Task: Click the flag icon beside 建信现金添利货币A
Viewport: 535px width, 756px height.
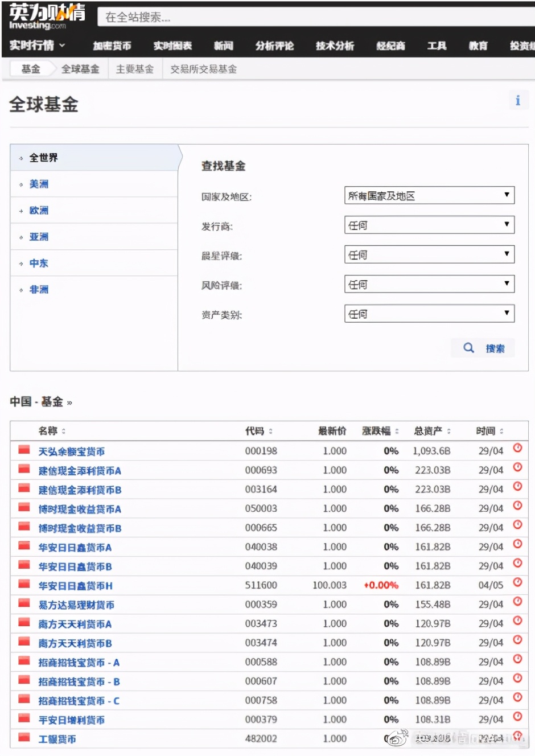Action: 23,470
